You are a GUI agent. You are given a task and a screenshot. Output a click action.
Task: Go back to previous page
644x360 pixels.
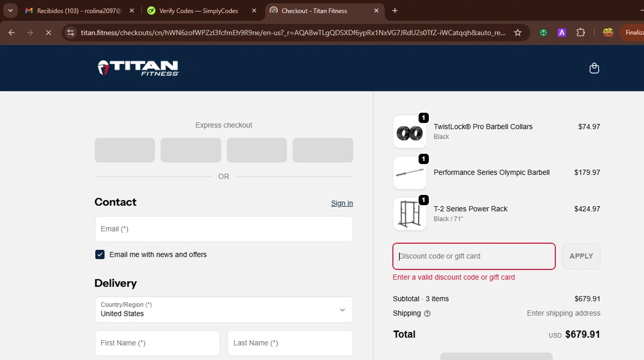coord(12,33)
